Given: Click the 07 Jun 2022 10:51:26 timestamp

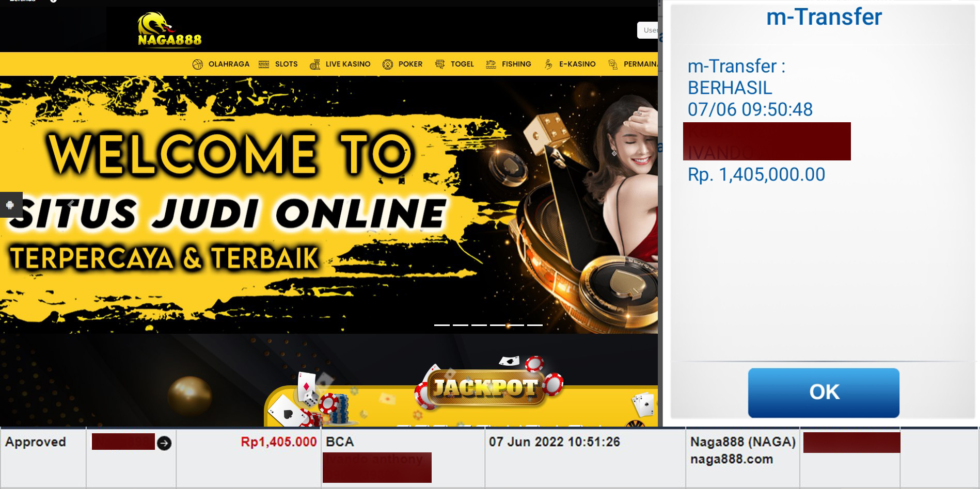Looking at the screenshot, I should click(x=555, y=442).
